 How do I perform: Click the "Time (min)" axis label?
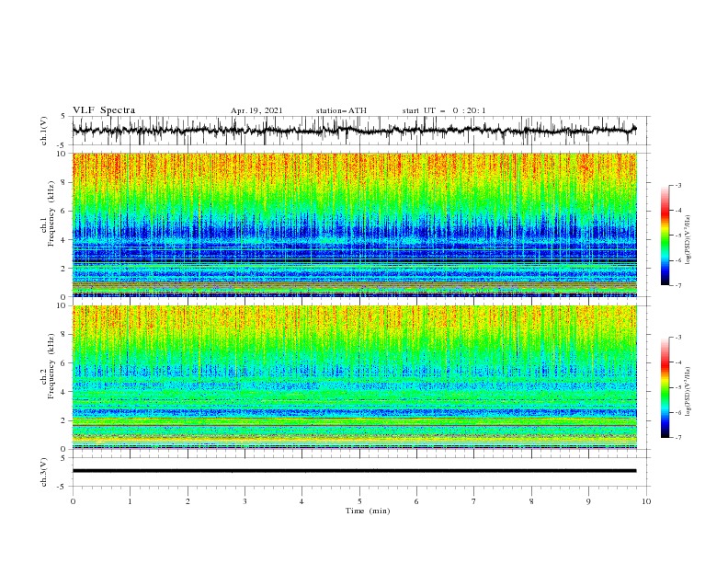[368, 511]
